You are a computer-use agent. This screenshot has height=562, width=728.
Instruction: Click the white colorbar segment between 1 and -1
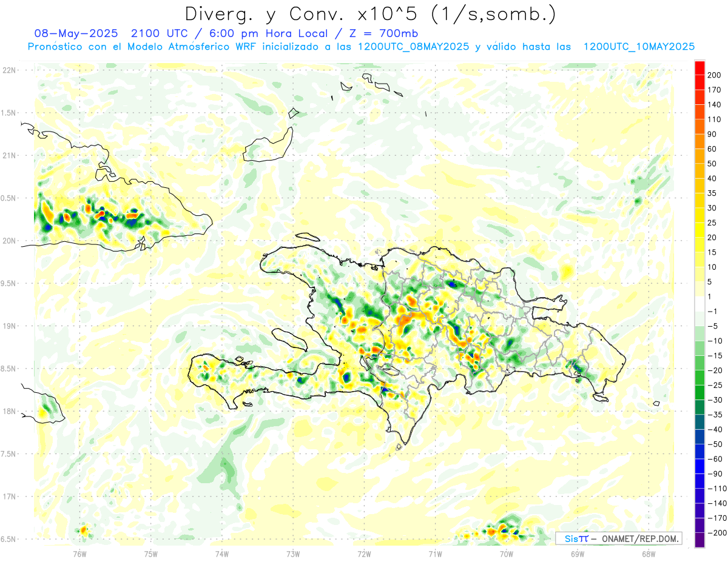tap(699, 304)
